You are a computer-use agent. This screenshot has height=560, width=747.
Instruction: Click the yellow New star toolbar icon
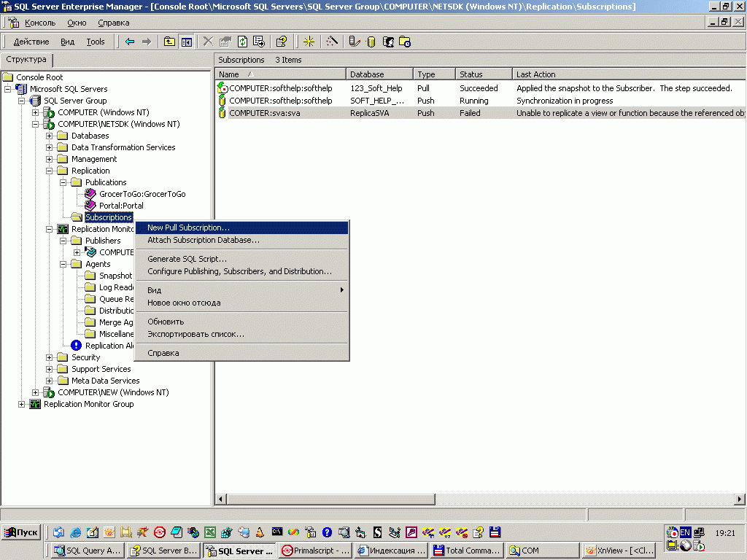click(x=309, y=42)
